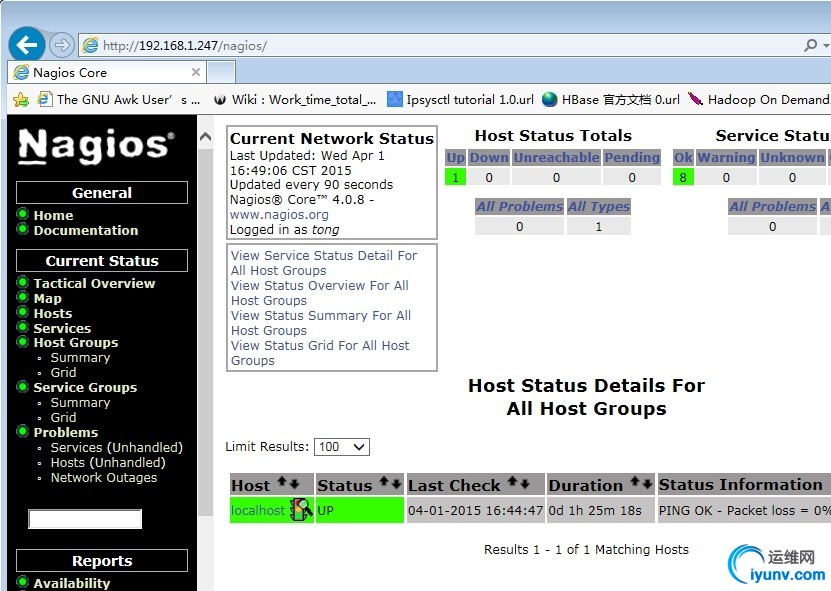Open Ipsysctl tutorial 1.0 bookmark
Screen dimensions: 831x591
[460, 99]
